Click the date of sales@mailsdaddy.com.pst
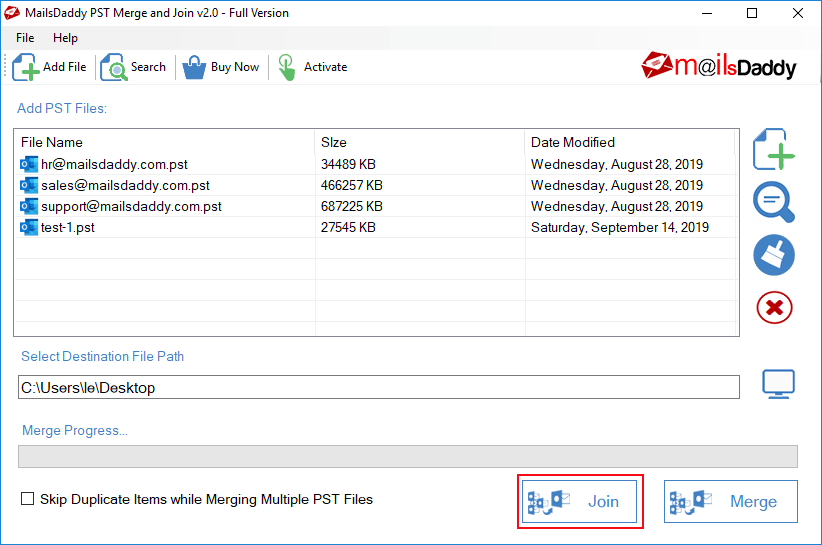Image resolution: width=822 pixels, height=545 pixels. 616,185
